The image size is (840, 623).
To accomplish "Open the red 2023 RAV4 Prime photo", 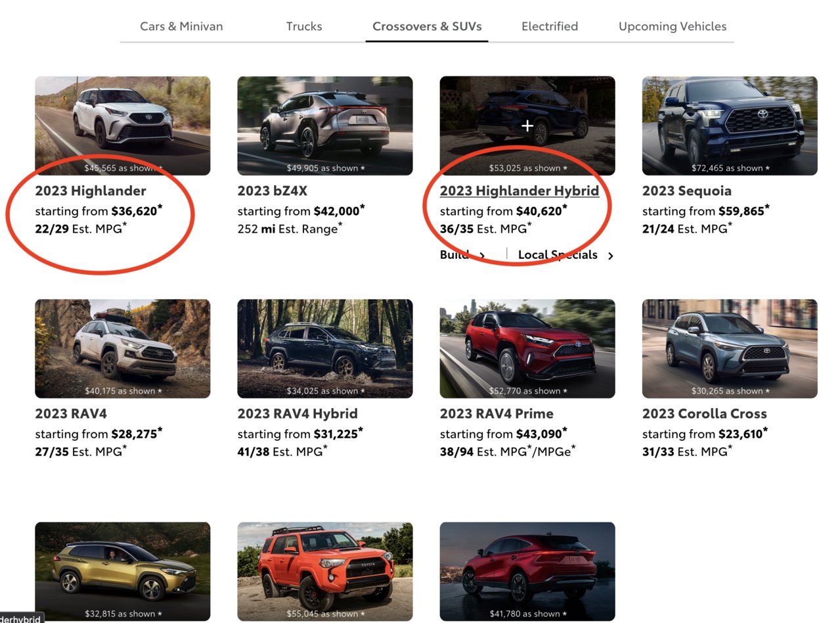I will pos(527,348).
